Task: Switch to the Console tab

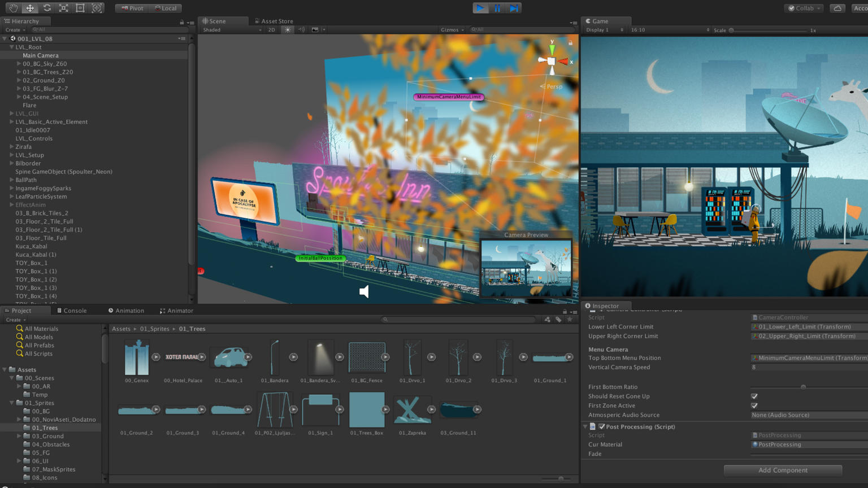Action: [73, 310]
